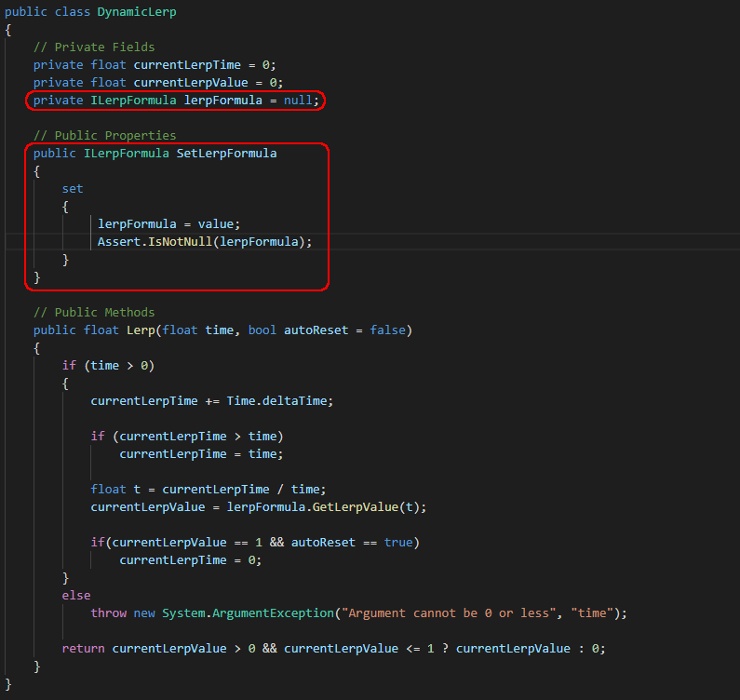Click the else keyword

(x=76, y=595)
